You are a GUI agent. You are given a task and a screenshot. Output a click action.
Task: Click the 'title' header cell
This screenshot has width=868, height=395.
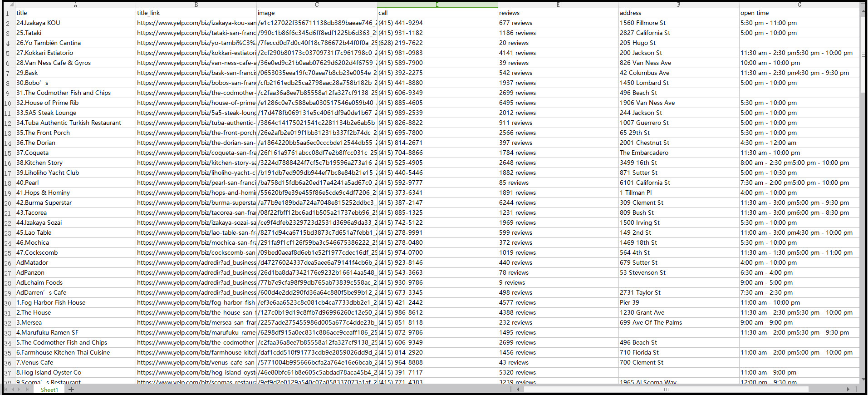75,13
